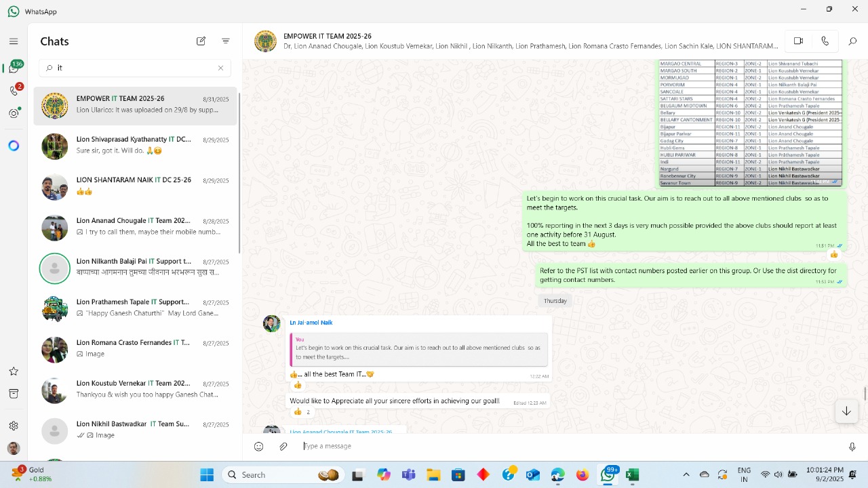Jump to the latest messages

pyautogui.click(x=846, y=411)
